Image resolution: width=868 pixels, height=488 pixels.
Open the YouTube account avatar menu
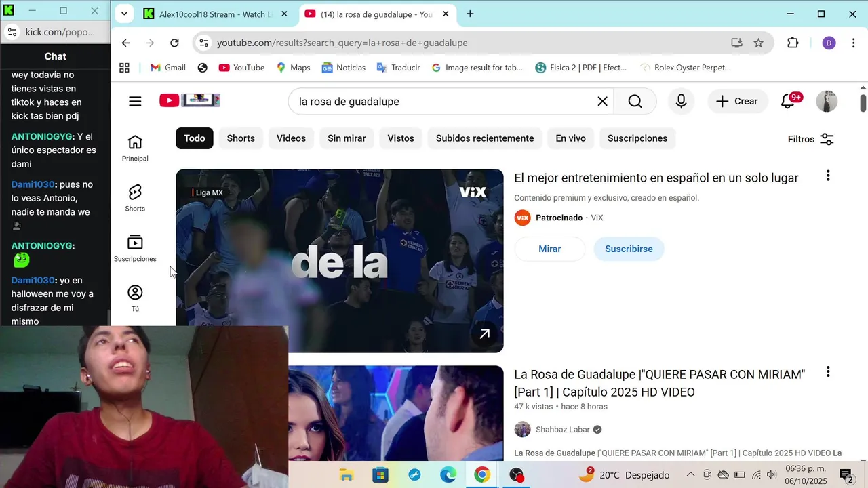[827, 101]
